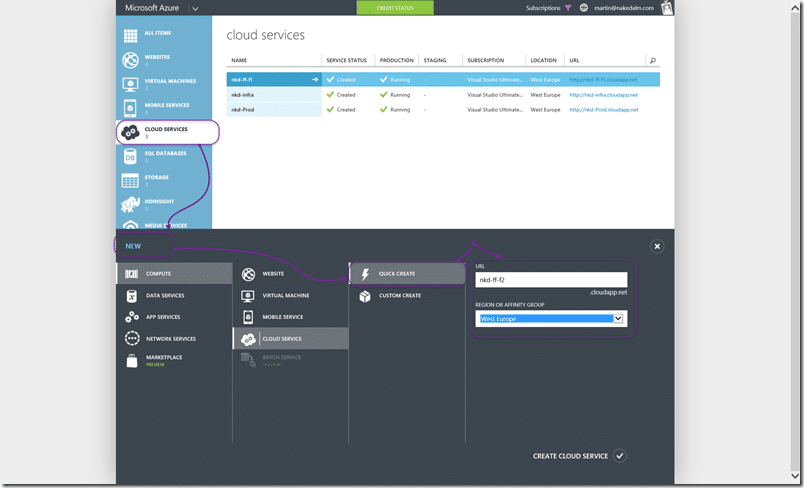Select the nkd-infra service row name

click(243, 95)
